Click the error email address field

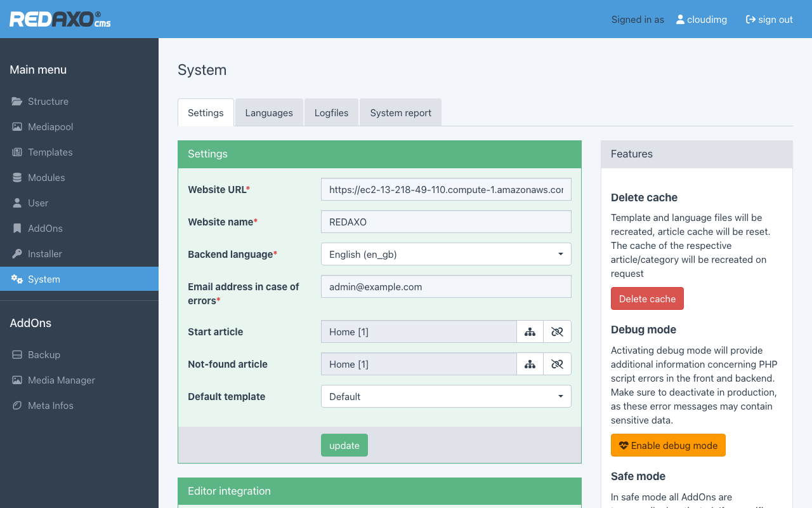[x=446, y=286]
